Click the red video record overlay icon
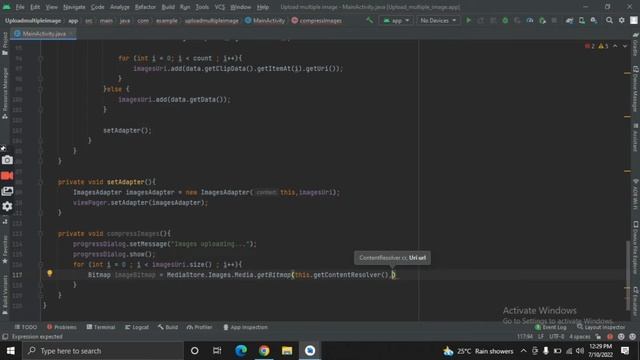Viewport: 640px width, 360px height. (7, 176)
